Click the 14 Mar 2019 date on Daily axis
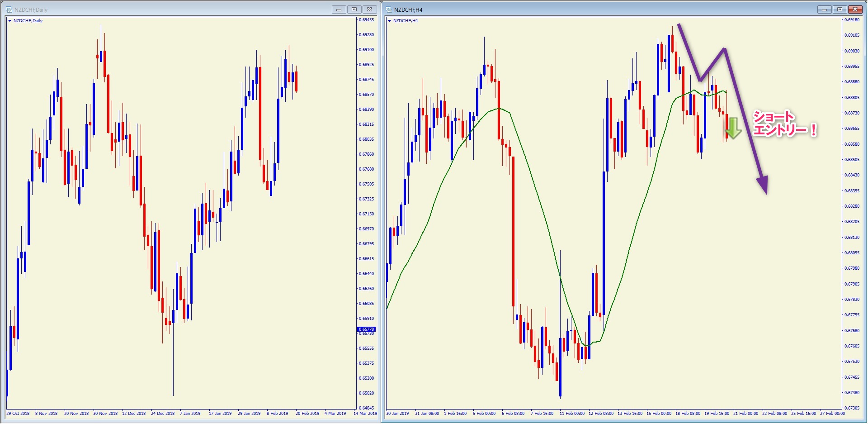The width and height of the screenshot is (868, 424). click(x=365, y=414)
